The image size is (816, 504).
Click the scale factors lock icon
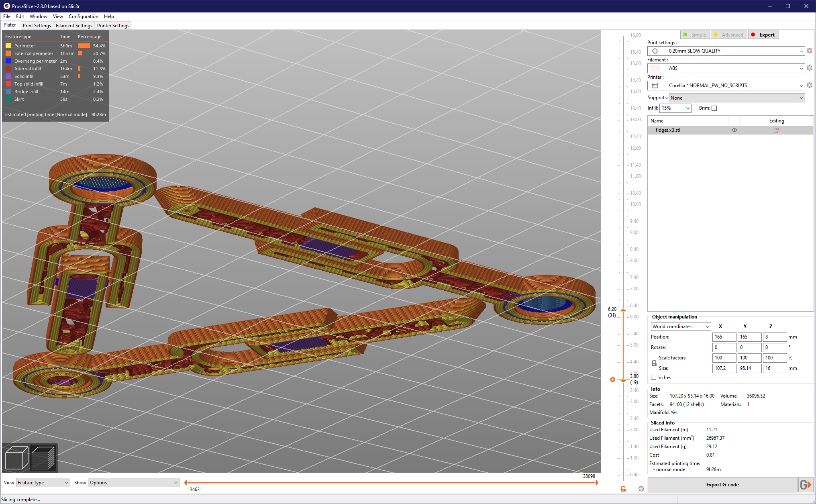point(654,363)
